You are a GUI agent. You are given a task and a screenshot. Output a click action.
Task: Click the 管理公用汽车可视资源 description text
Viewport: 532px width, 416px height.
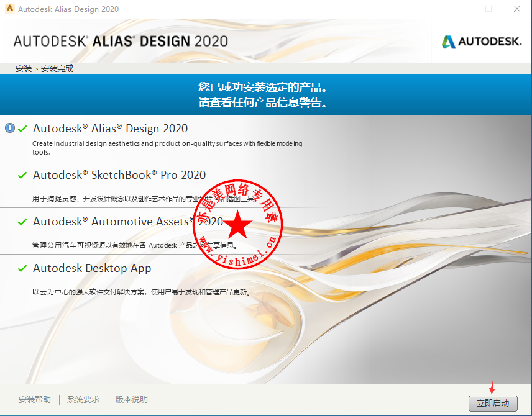click(135, 245)
